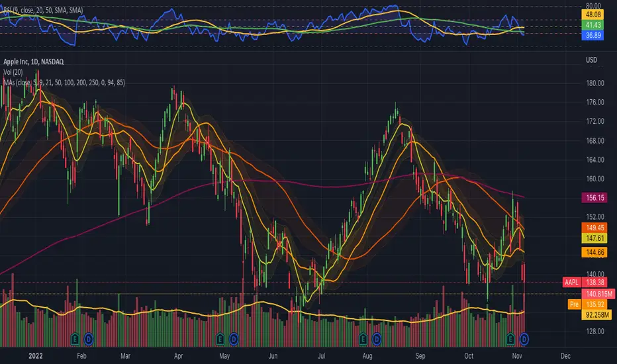Click the 48.08 RSI value label
Screen dimensions: 617x364
[x=593, y=15]
